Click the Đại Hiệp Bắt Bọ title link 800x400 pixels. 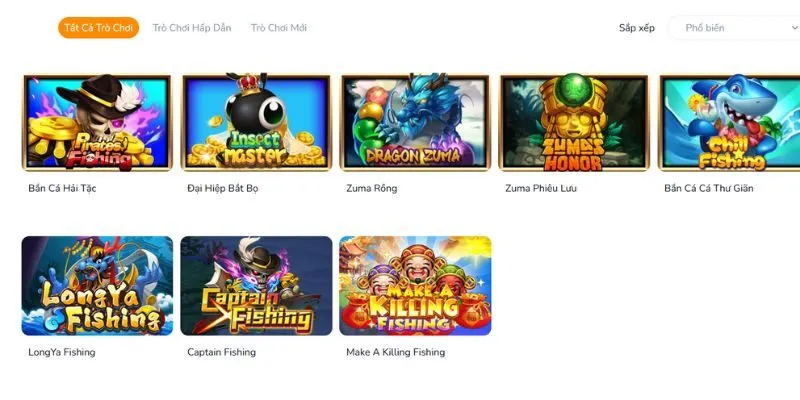(222, 188)
